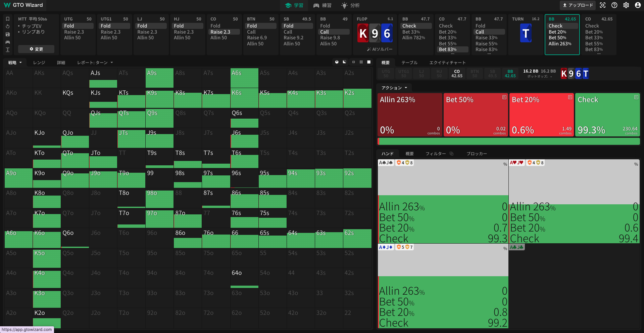644x333 pixels.
Task: Open the 戦略 dropdown
Action: [x=15, y=63]
